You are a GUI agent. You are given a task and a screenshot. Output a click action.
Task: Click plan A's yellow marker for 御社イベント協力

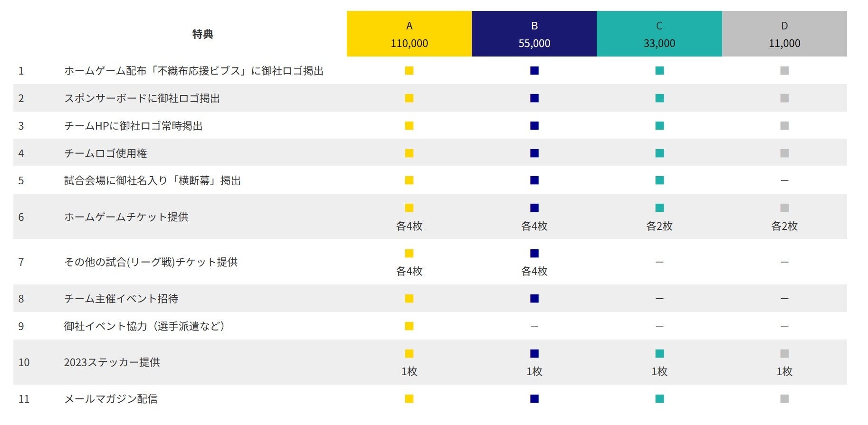click(x=409, y=326)
